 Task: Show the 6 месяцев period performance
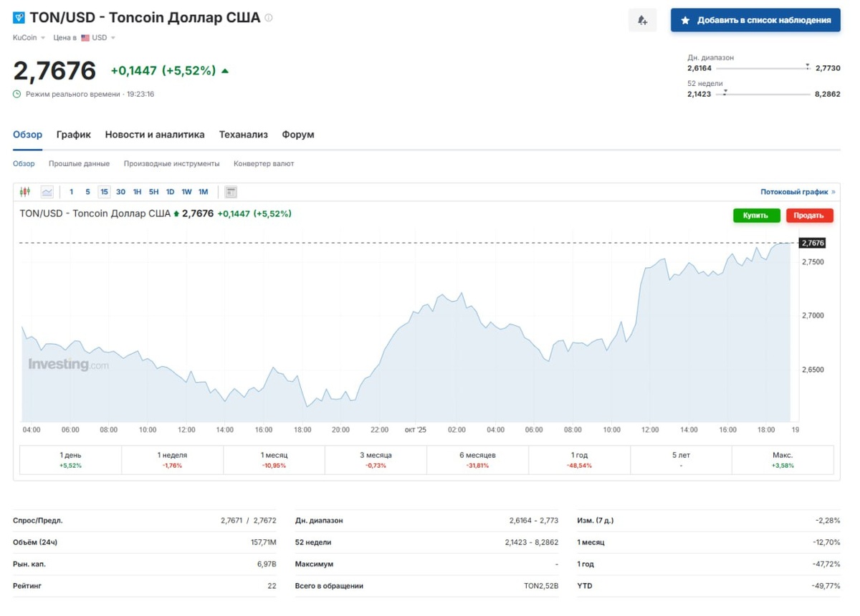point(477,460)
